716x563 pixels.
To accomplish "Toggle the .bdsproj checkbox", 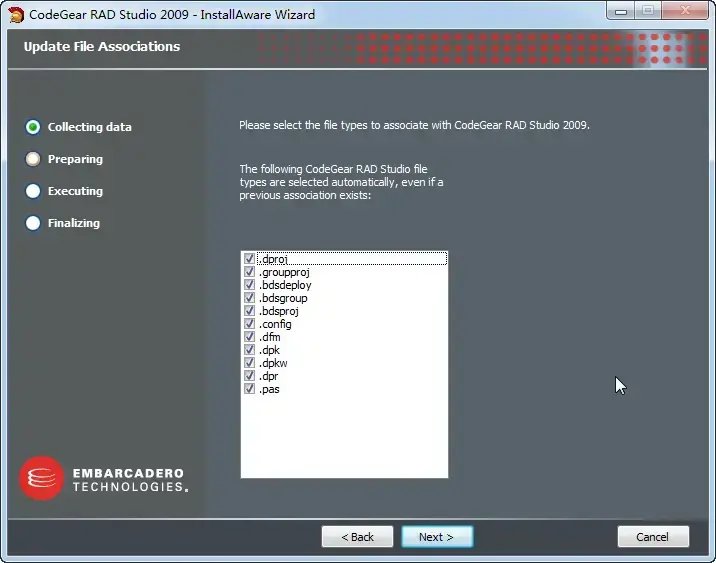I will [249, 310].
